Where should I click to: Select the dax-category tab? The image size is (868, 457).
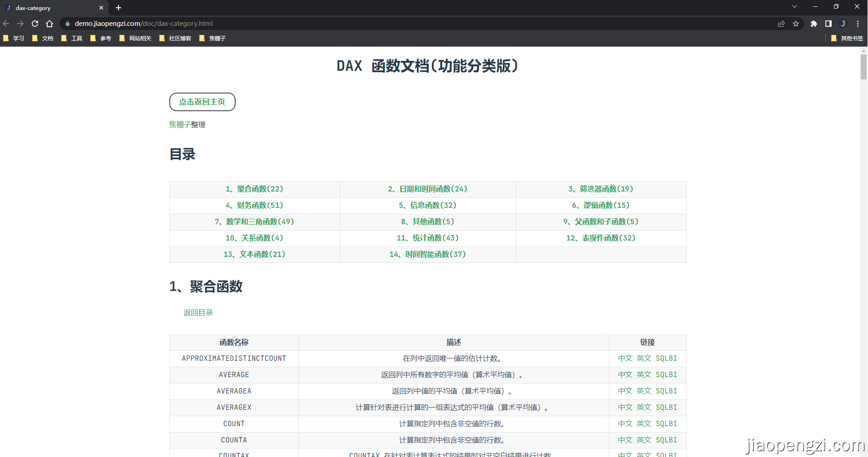(50, 8)
